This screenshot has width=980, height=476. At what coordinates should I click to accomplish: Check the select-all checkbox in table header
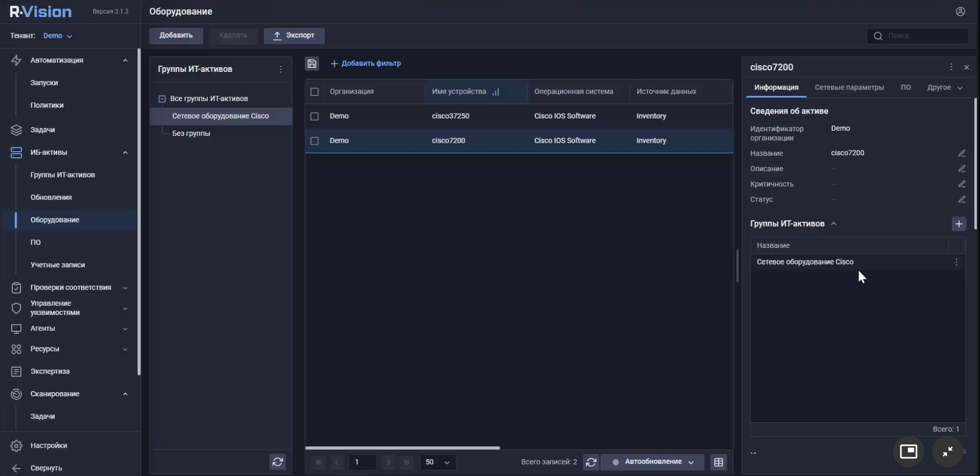314,91
